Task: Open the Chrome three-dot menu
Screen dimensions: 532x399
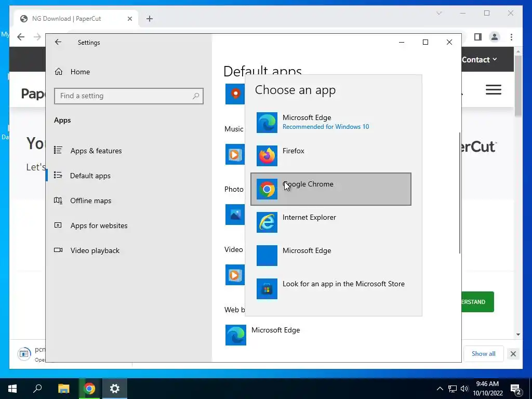Action: point(511,37)
